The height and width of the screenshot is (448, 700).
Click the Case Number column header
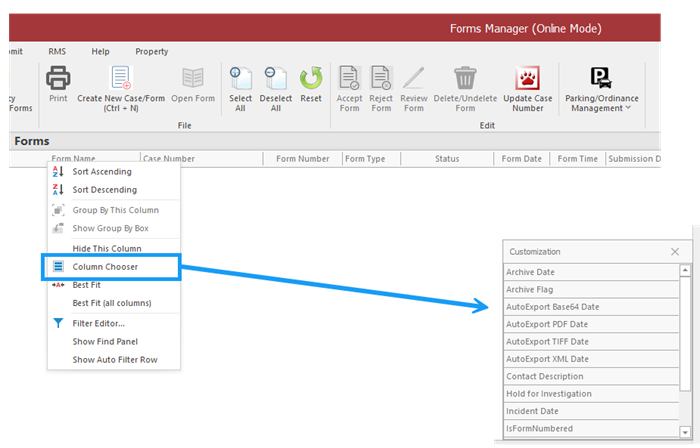(x=168, y=159)
